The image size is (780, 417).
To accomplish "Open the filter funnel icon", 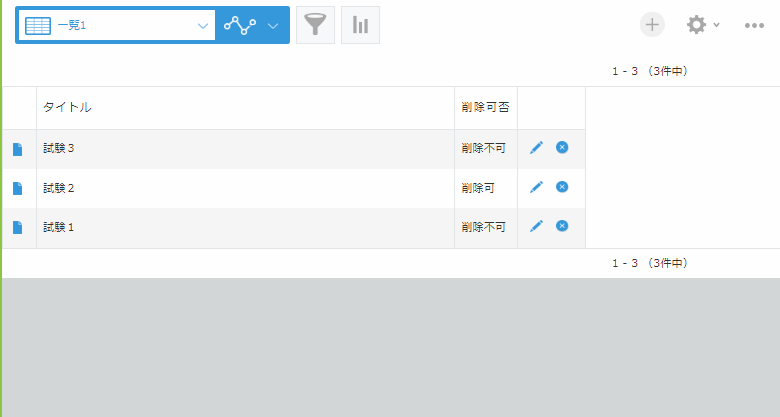I will click(x=315, y=25).
